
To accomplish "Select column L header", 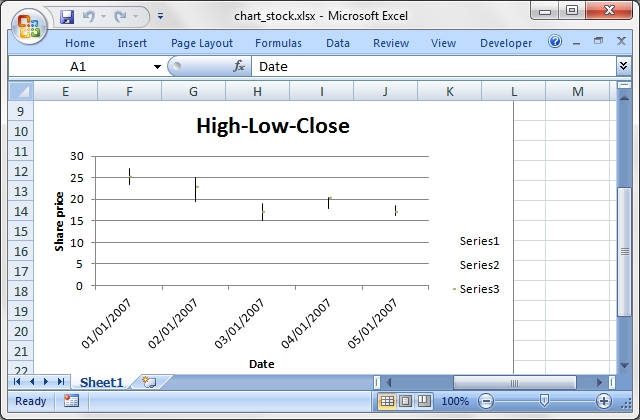I will [x=514, y=91].
